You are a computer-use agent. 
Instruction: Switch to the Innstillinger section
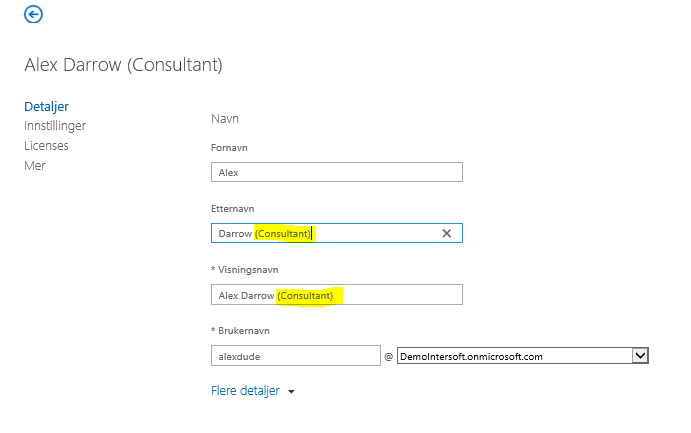click(55, 126)
